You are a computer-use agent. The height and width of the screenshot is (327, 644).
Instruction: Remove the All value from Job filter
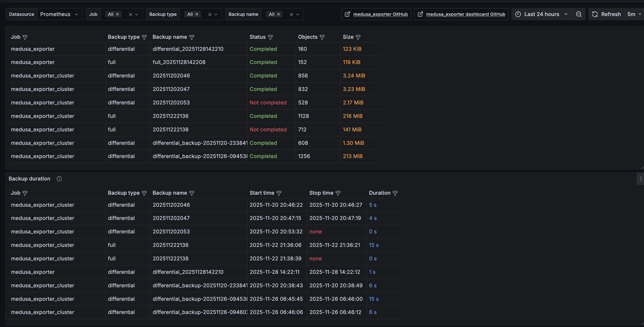(x=117, y=14)
